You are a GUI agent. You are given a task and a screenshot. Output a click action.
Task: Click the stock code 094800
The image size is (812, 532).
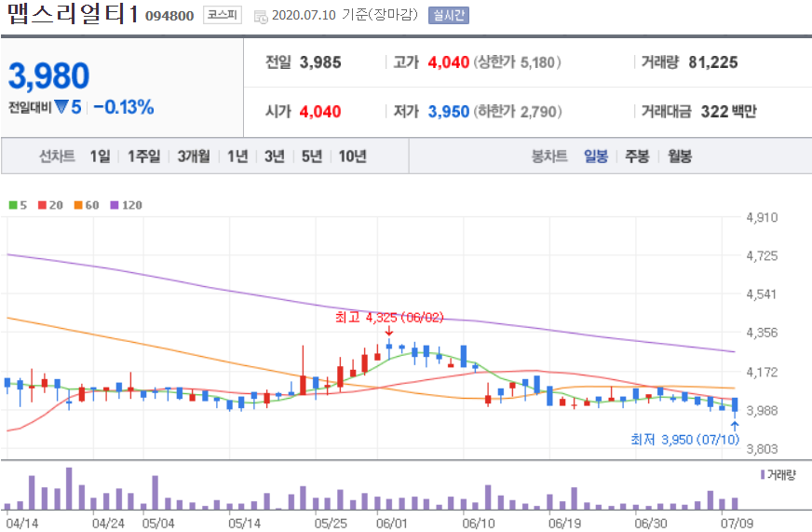[x=169, y=16]
